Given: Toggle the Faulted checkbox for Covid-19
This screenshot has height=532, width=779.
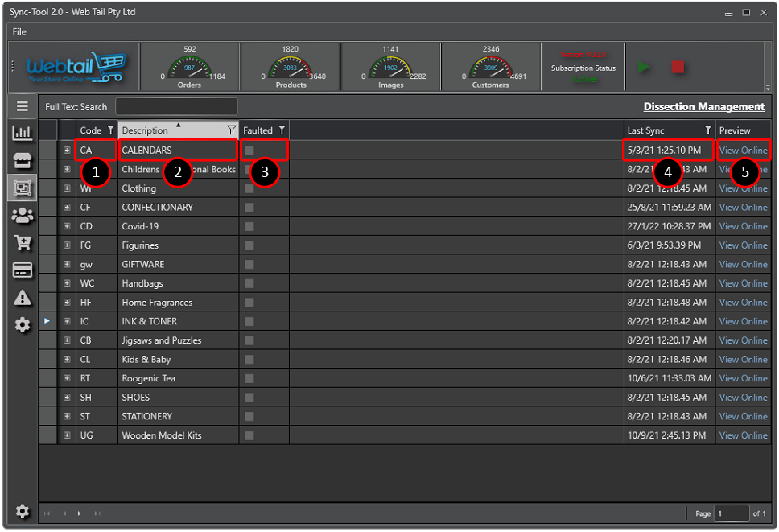Looking at the screenshot, I should click(x=249, y=226).
